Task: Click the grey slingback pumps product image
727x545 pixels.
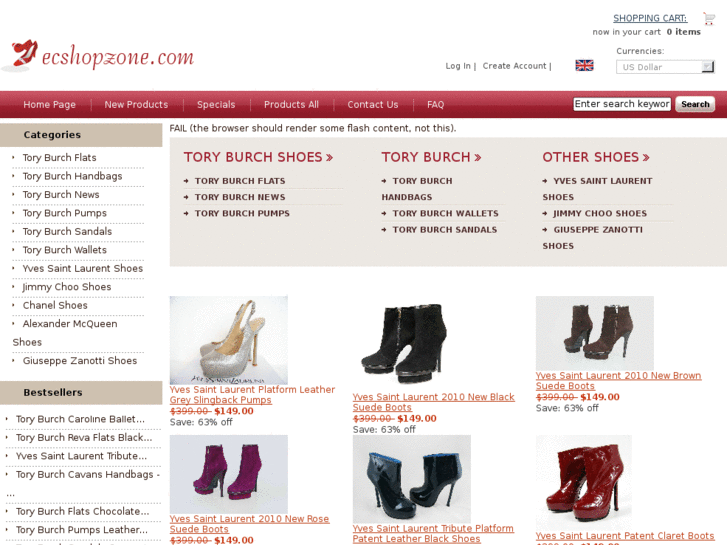Action: pyautogui.click(x=229, y=340)
